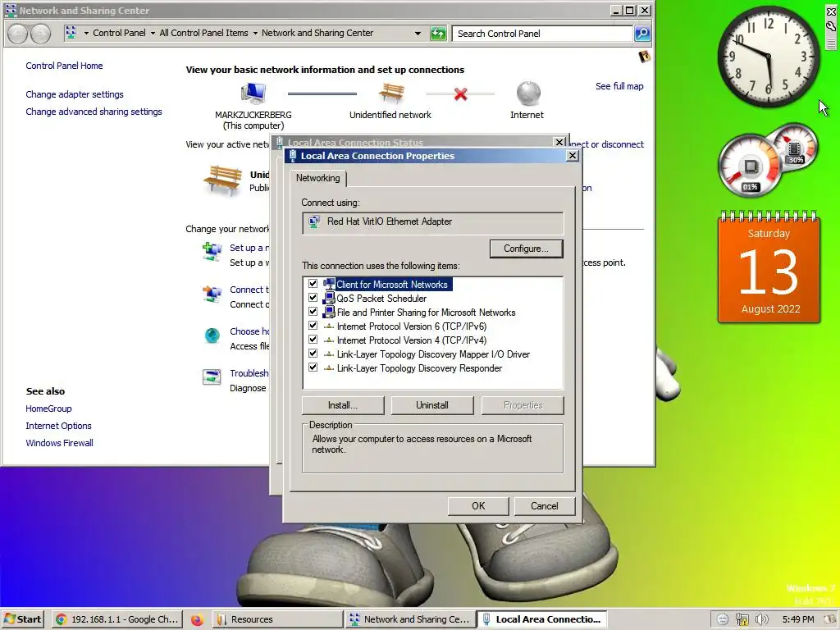Click the Internet globe icon
Screen dimensions: 840x630
(x=528, y=94)
